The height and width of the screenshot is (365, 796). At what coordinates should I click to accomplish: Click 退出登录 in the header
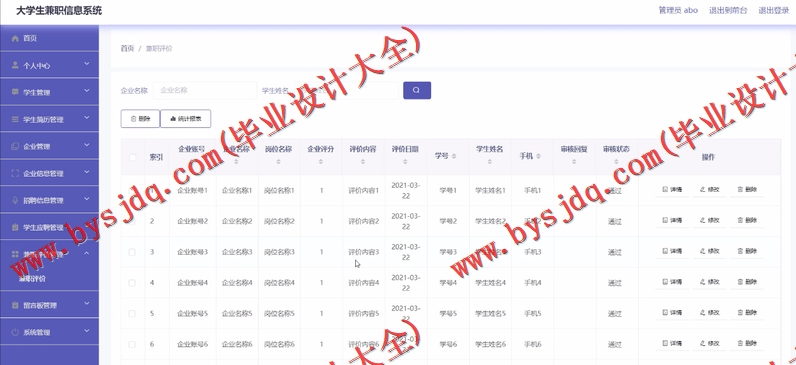(x=774, y=10)
